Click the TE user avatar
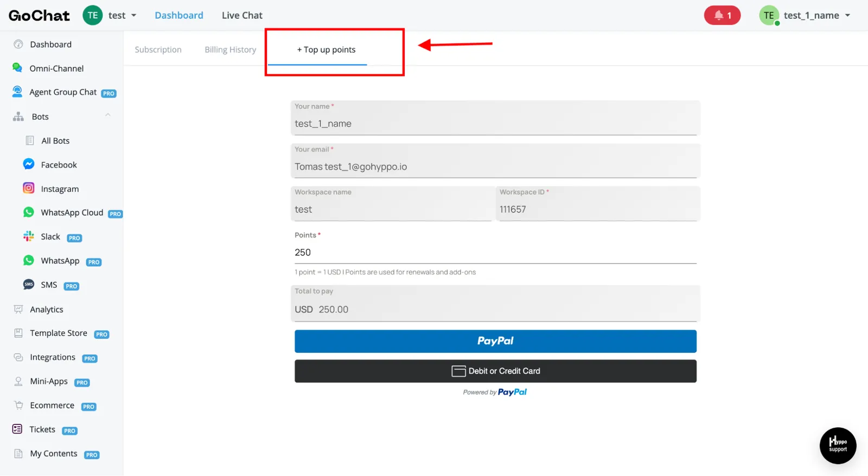 (769, 15)
